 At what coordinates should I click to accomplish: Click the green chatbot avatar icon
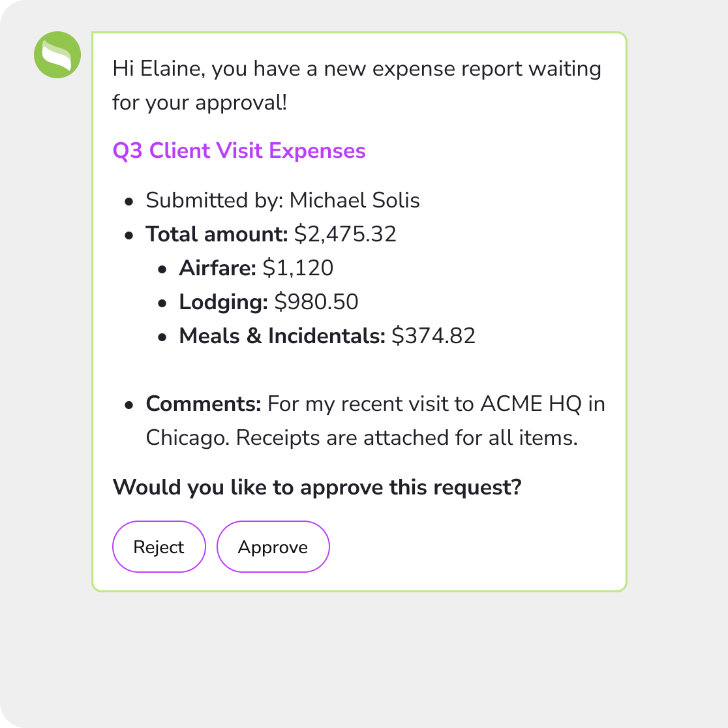[x=57, y=55]
